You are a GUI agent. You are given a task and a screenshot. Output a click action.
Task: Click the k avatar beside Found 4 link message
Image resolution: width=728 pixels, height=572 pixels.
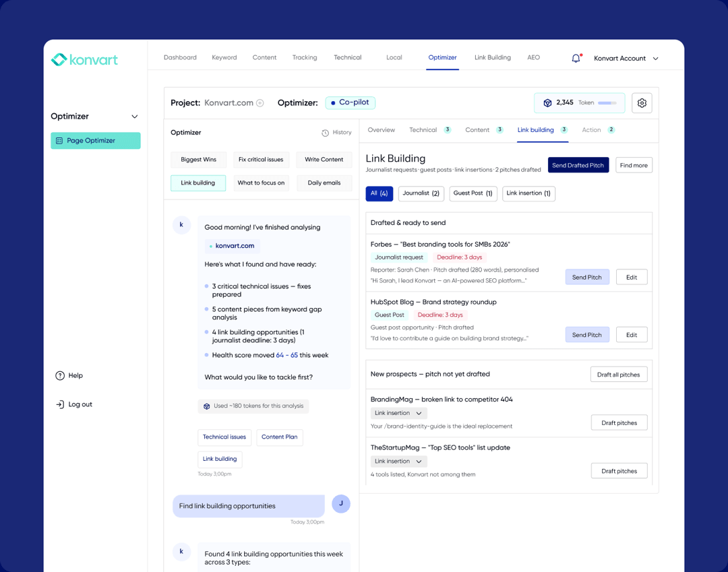[181, 552]
